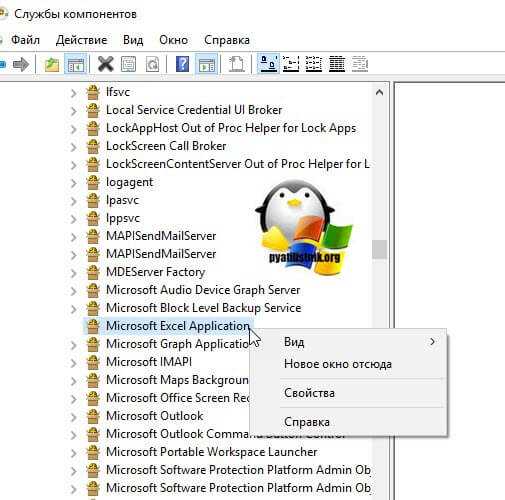This screenshot has width=505, height=500.
Task: Select Microsoft Excel Application tree item
Action: [178, 326]
